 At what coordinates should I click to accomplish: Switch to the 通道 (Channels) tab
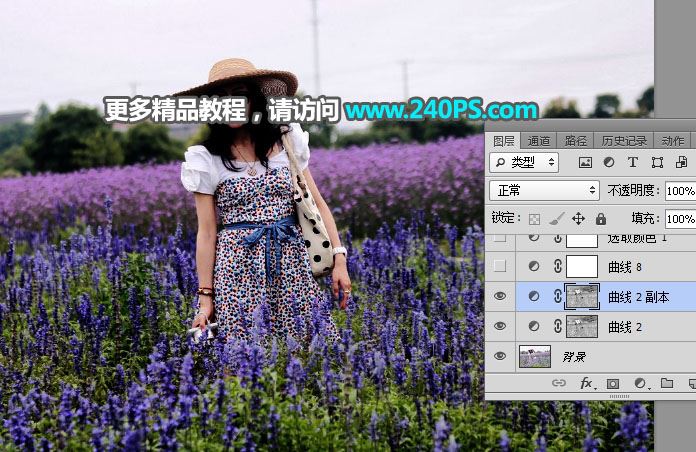pyautogui.click(x=539, y=141)
